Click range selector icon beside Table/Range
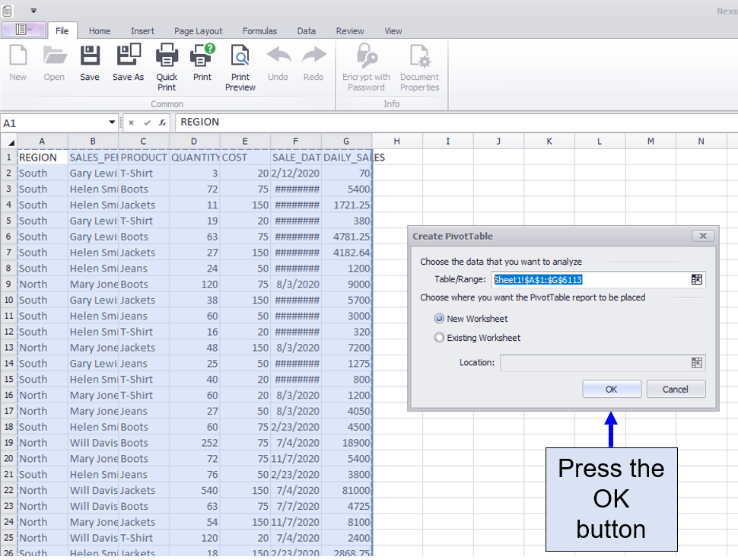 tap(696, 279)
